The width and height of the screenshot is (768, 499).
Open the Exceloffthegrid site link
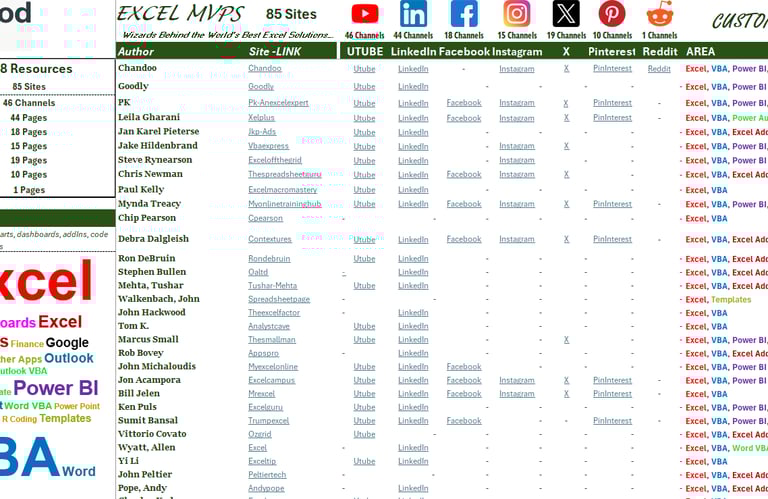[x=275, y=160]
